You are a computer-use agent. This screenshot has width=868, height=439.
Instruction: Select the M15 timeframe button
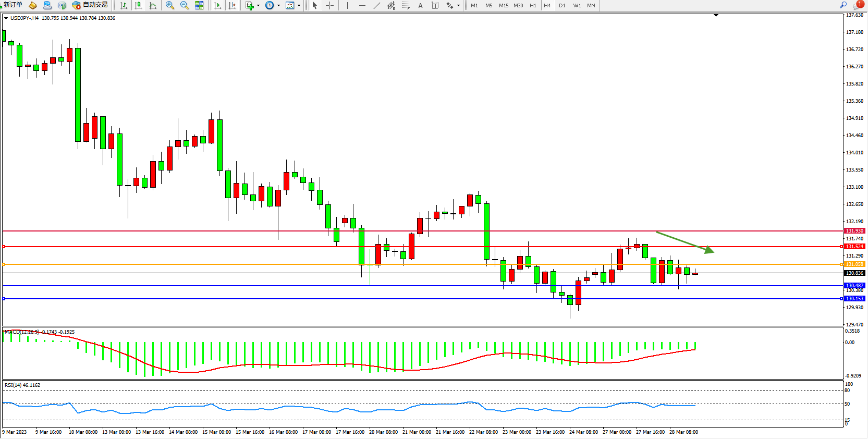click(503, 5)
